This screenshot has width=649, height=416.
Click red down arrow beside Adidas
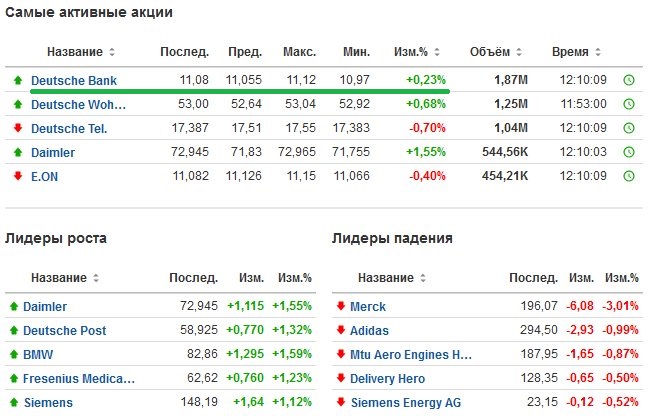point(341,330)
